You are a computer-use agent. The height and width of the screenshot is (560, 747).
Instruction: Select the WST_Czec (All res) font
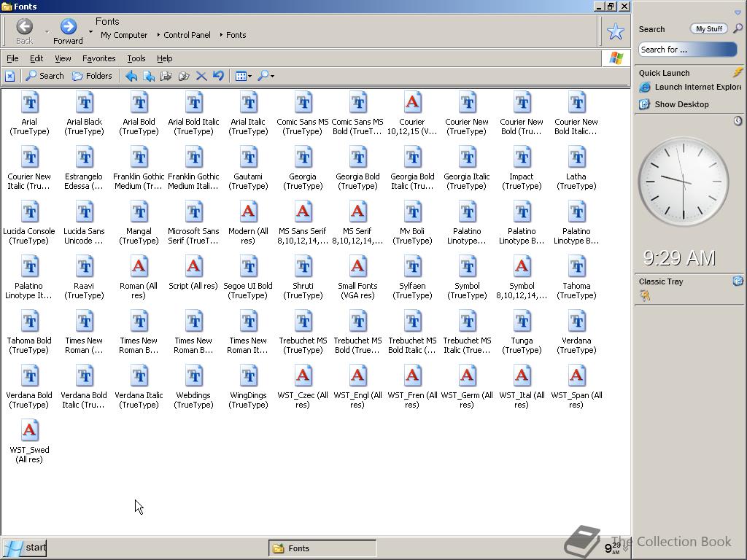click(x=303, y=386)
